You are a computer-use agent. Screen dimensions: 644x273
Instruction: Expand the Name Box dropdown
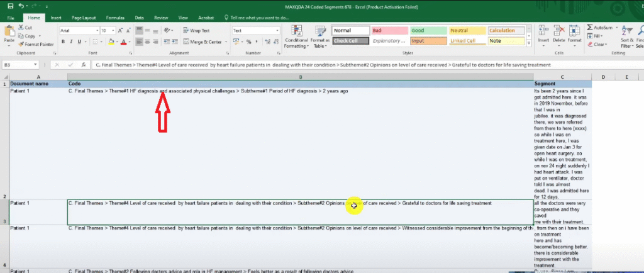pos(36,64)
